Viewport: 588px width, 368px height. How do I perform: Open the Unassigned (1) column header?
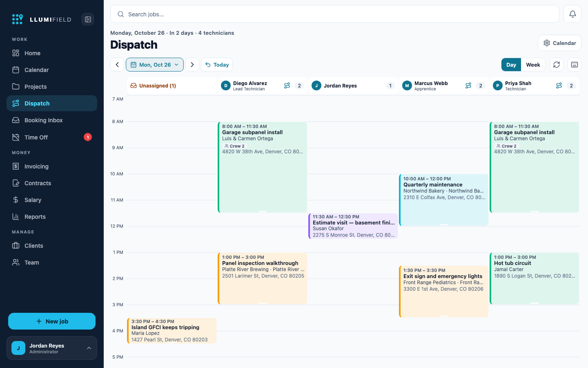tap(171, 85)
